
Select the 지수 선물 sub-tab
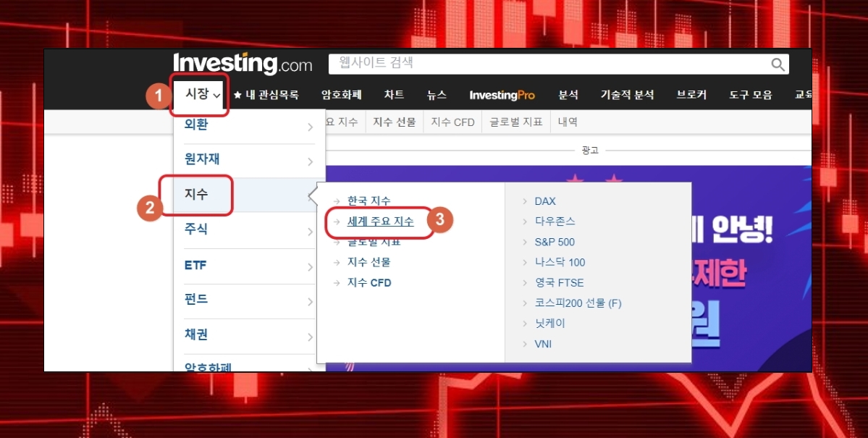[x=394, y=122]
